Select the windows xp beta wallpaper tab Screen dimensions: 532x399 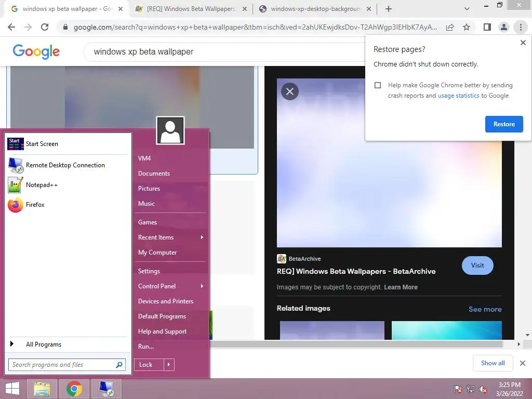pos(66,9)
